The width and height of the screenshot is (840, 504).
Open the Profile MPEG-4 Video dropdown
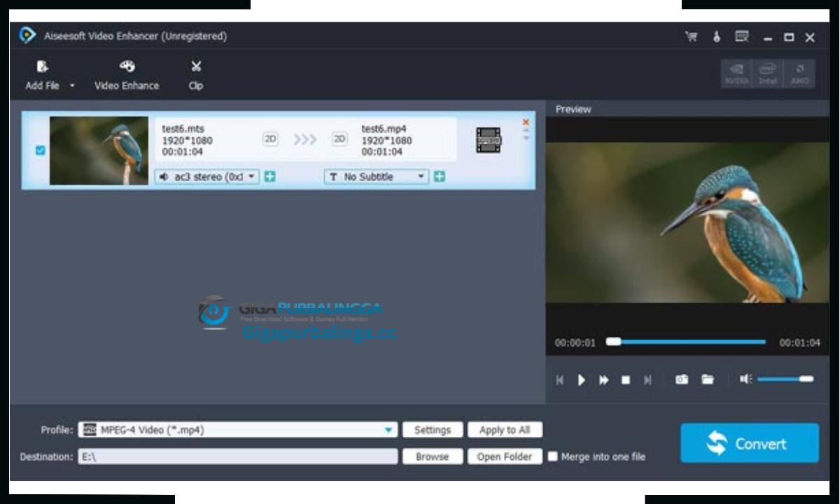click(x=238, y=430)
